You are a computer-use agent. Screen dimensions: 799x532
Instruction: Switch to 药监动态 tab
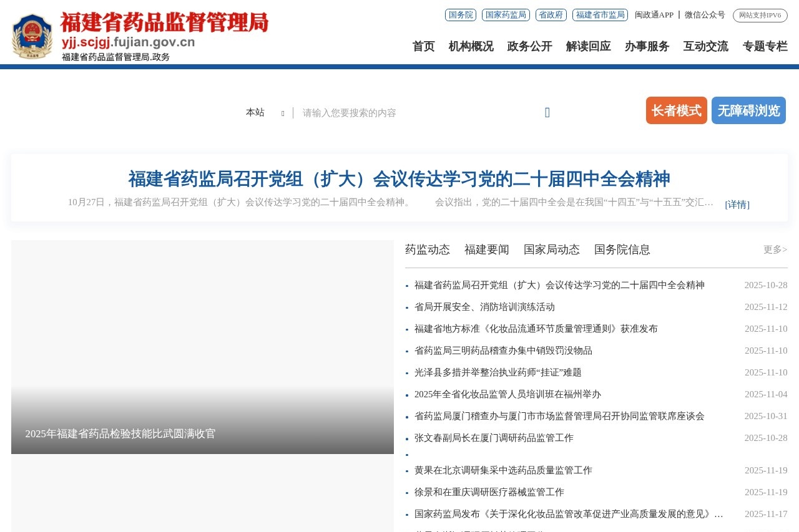pyautogui.click(x=428, y=249)
